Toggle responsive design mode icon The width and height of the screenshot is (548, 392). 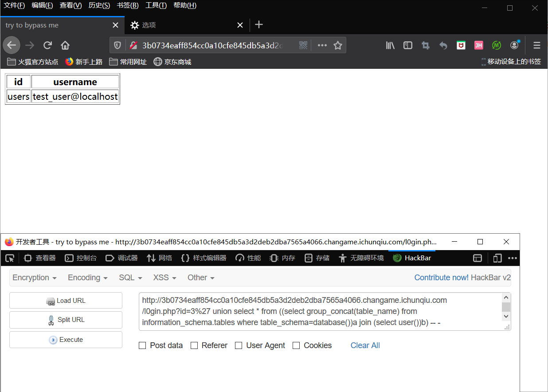(x=497, y=258)
